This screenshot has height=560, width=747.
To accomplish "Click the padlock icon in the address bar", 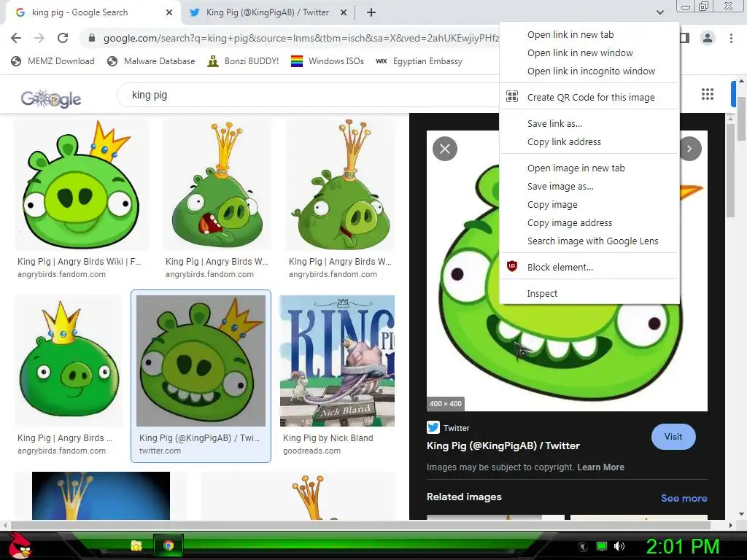I will [x=92, y=38].
